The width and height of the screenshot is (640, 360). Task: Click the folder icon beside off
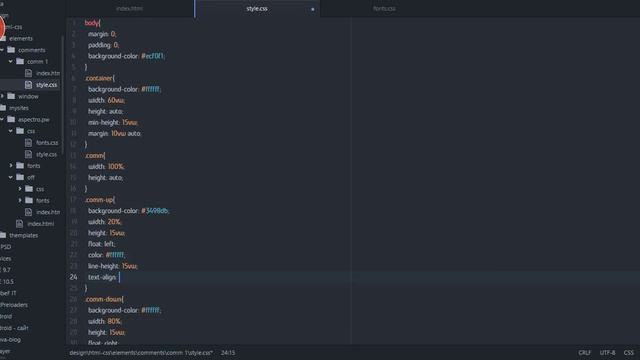[20, 177]
